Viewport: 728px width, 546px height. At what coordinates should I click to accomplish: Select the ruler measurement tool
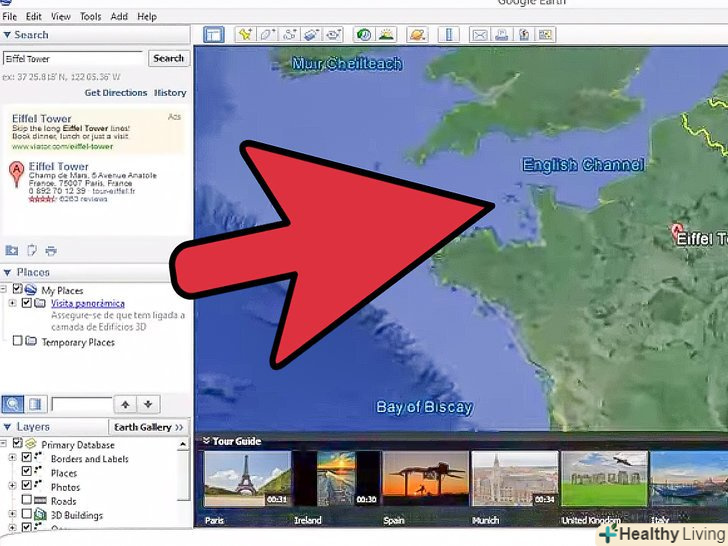pyautogui.click(x=448, y=35)
